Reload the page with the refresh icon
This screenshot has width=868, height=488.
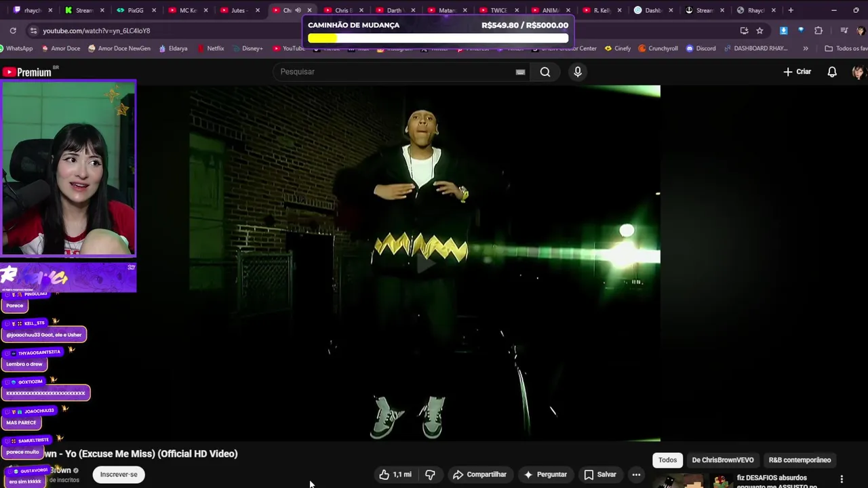13,30
